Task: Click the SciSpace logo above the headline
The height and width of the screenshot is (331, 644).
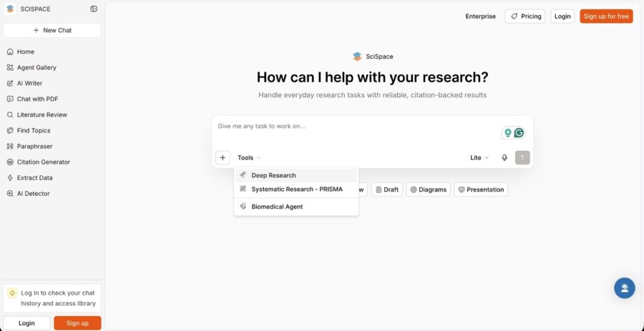Action: tap(357, 57)
